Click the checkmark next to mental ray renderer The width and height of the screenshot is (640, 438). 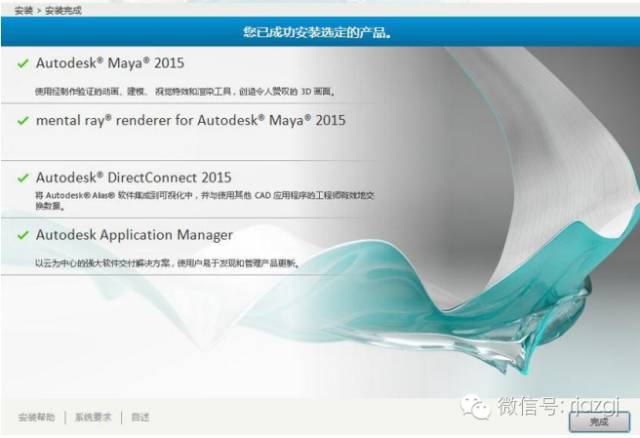[23, 120]
